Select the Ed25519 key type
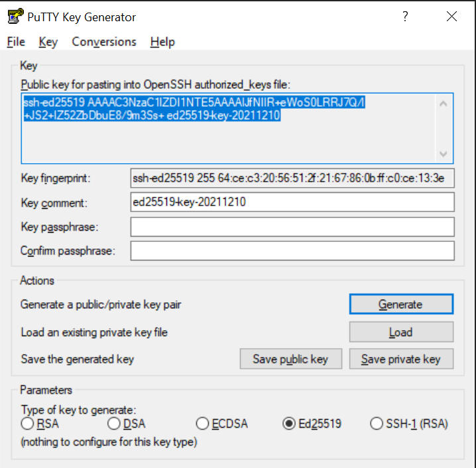Image resolution: width=476 pixels, height=468 pixels. point(289,424)
